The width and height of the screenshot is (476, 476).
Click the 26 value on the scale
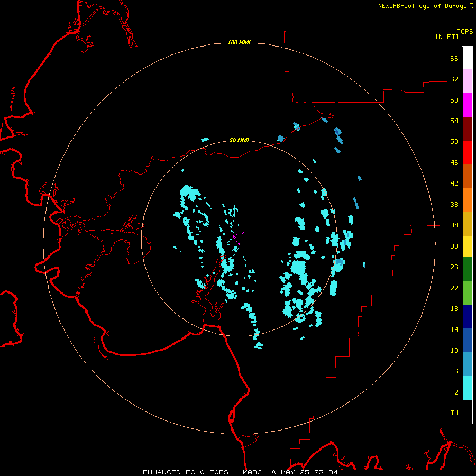tap(454, 267)
